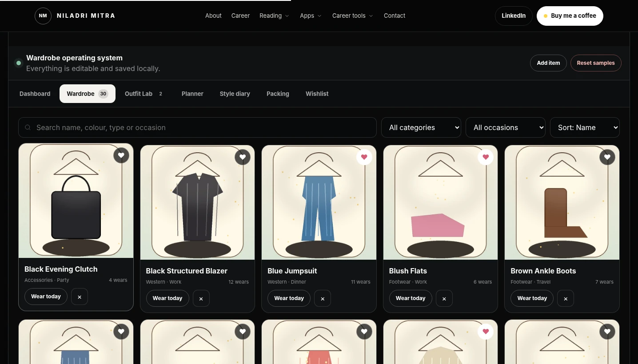Remove Black Evening Clutch with its x icon
Screen dimensions: 638x364
(x=80, y=297)
